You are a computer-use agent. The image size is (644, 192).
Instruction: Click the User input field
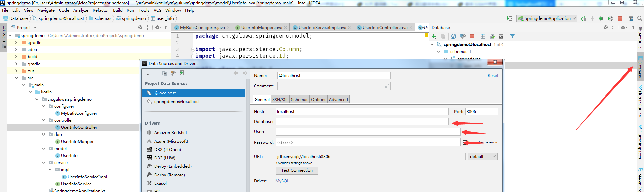(x=368, y=132)
